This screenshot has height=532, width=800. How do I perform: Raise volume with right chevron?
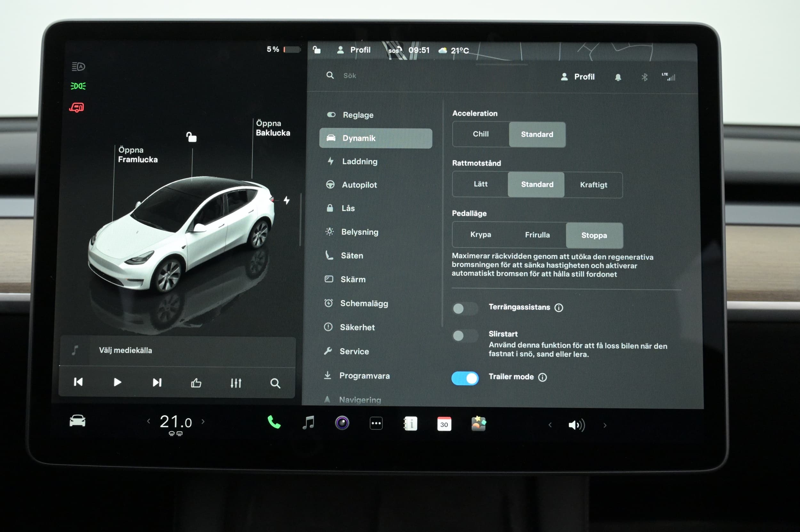click(604, 425)
